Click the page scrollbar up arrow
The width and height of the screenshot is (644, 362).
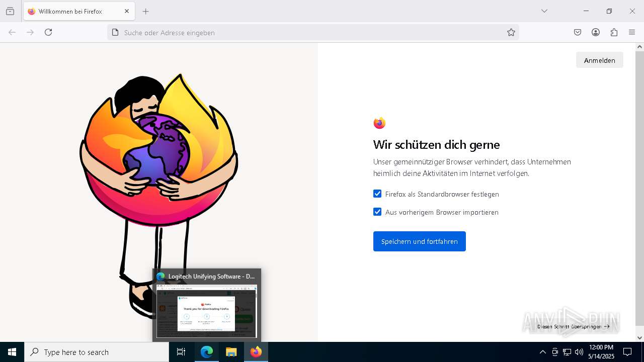pos(639,47)
